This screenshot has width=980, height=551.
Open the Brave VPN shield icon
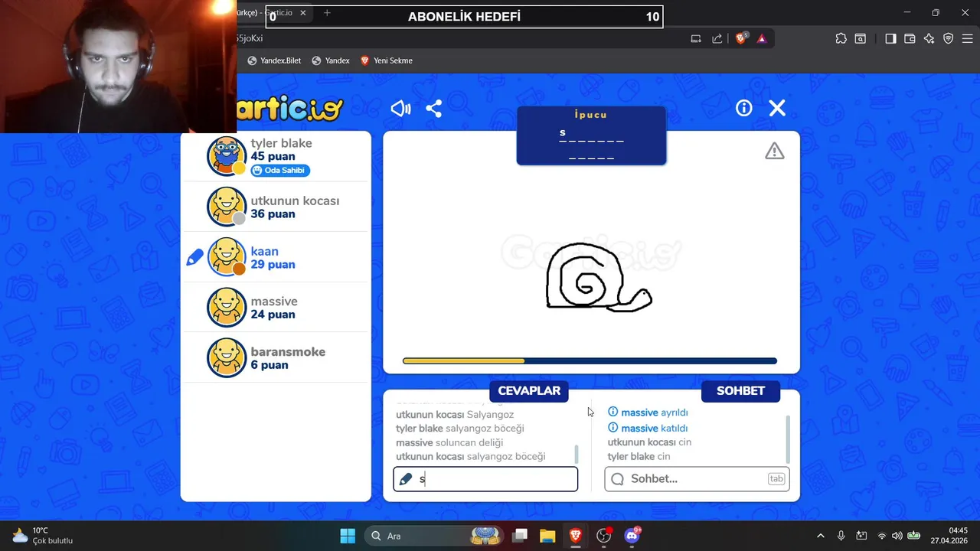coord(948,38)
